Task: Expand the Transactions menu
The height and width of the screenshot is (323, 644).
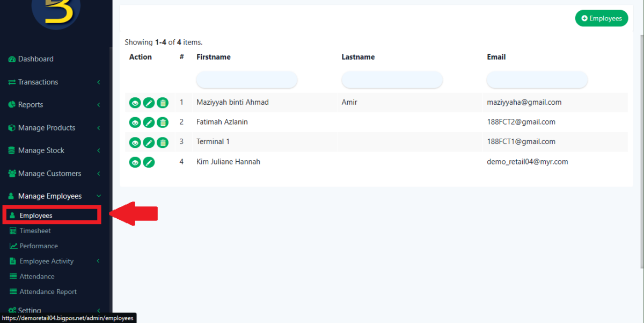Action: coord(38,82)
